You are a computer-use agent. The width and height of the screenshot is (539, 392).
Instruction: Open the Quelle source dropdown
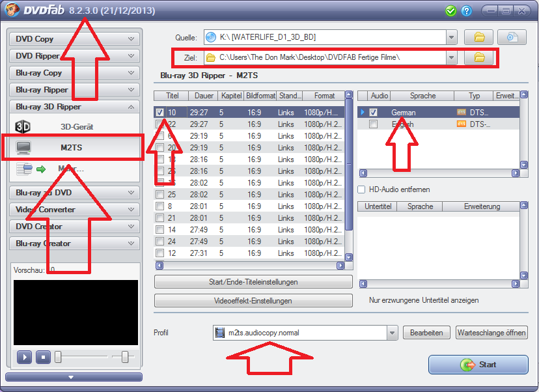(452, 37)
